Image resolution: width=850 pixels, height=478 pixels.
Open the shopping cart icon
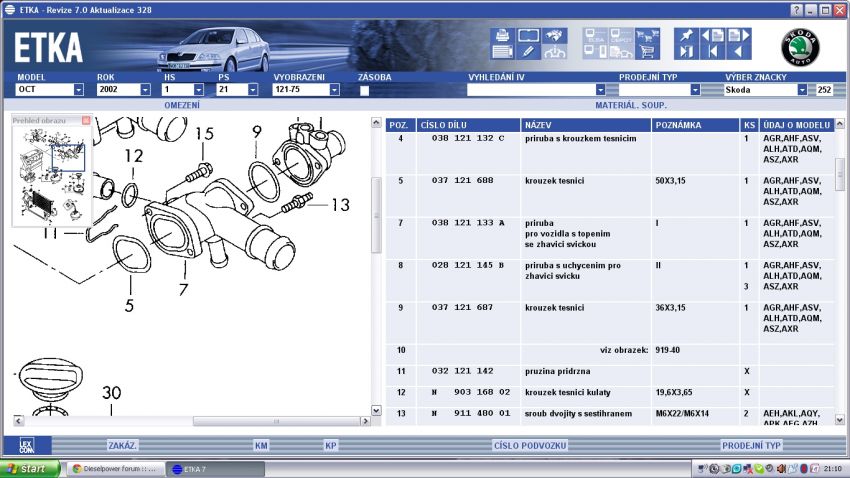[647, 51]
